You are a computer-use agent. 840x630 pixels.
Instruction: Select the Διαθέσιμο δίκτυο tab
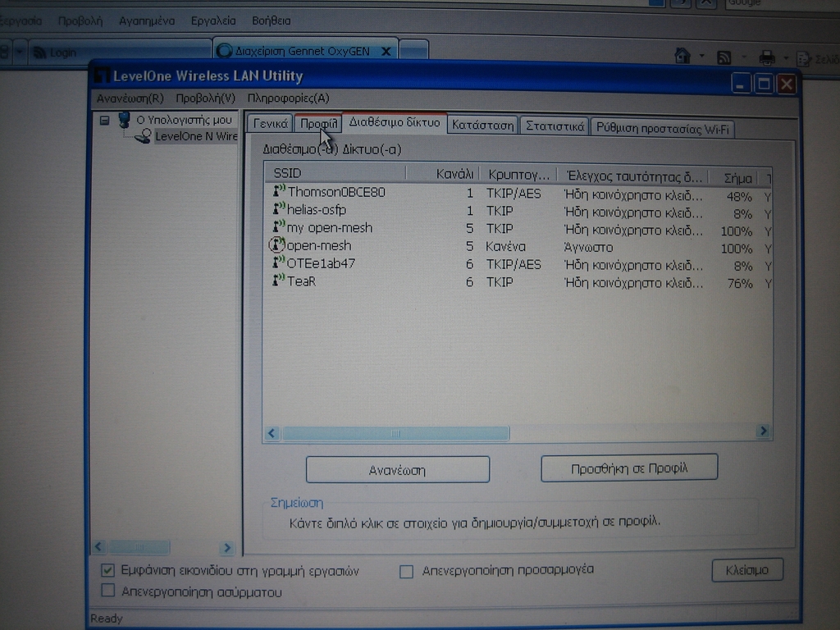pos(395,123)
